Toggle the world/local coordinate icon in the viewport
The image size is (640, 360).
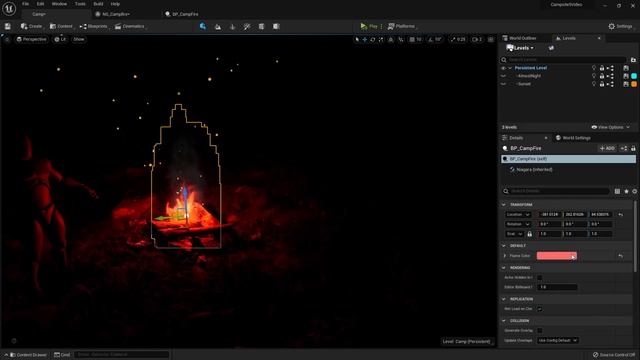click(391, 40)
